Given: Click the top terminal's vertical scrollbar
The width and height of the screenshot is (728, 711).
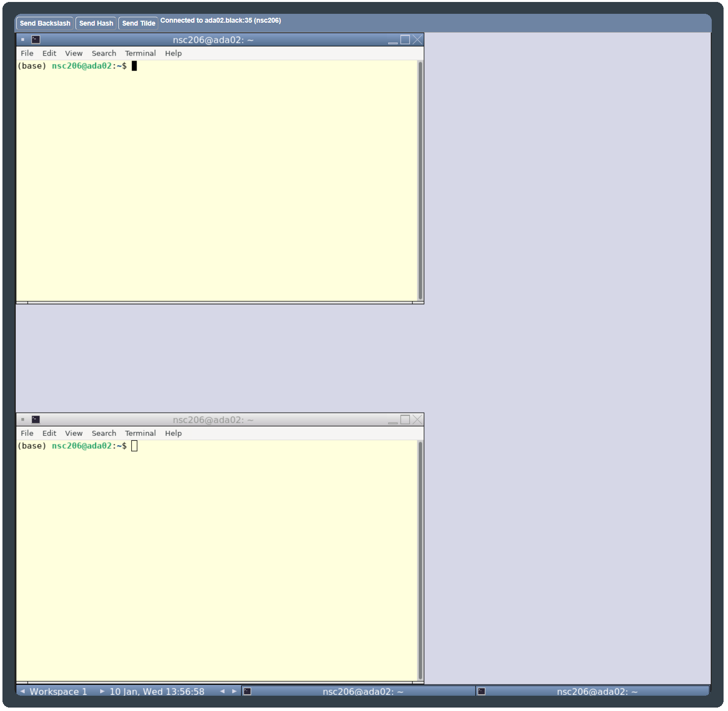Looking at the screenshot, I should (x=420, y=180).
